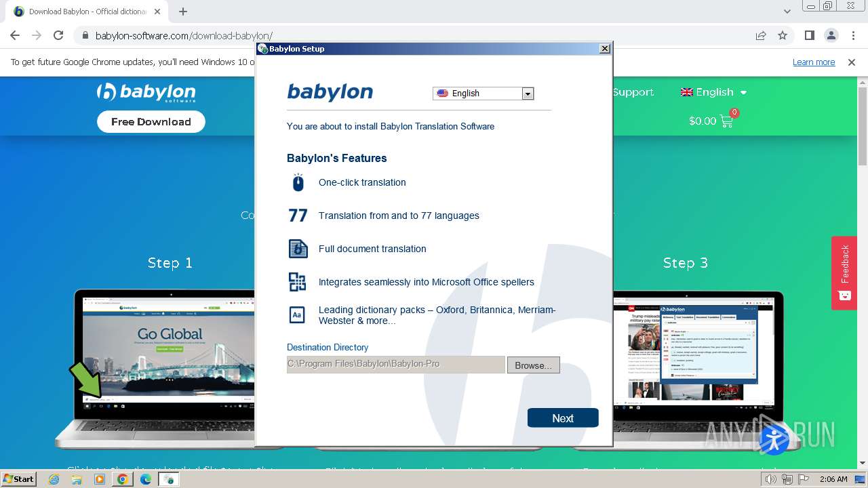This screenshot has width=868, height=488.
Task: Click the Microsoft Office spellers integration icon
Action: tap(298, 282)
